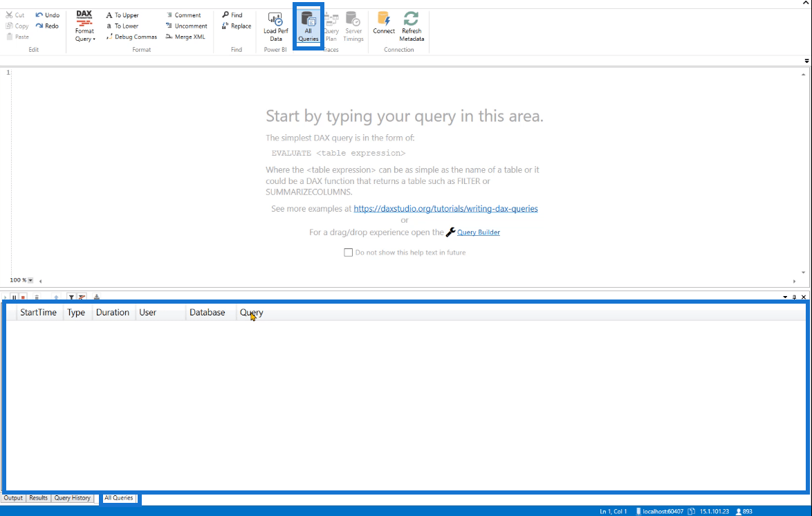
Task: Switch to the Query History tab
Action: (72, 498)
